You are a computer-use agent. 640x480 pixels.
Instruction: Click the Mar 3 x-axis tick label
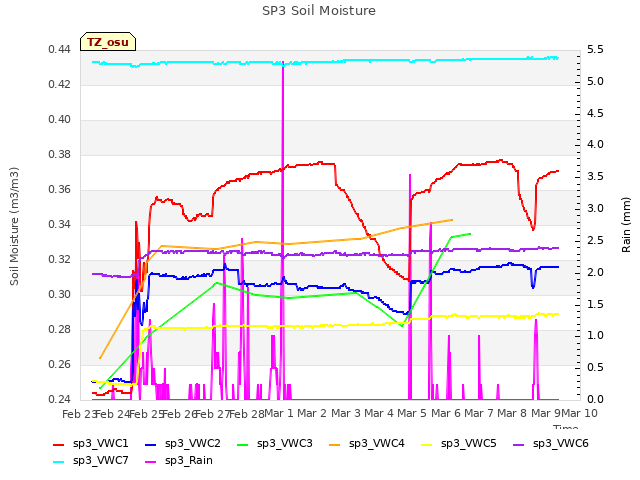point(346,414)
